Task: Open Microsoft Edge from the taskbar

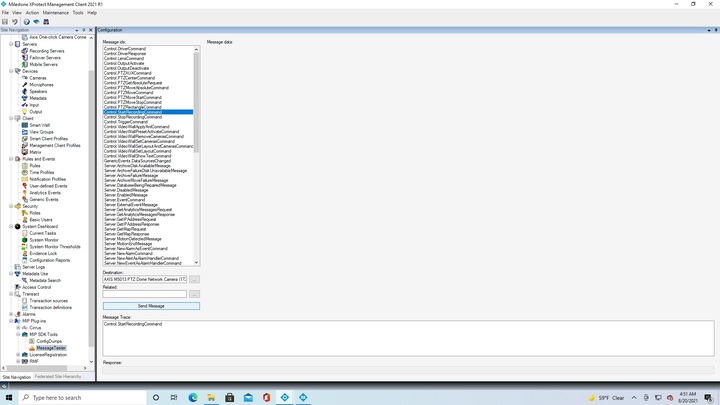Action: 193,397
